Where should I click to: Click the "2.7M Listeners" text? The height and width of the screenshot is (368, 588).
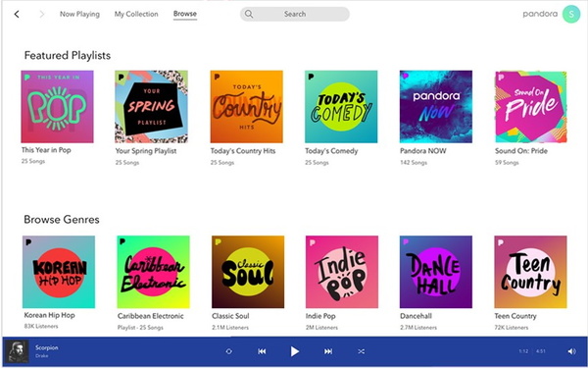(418, 328)
